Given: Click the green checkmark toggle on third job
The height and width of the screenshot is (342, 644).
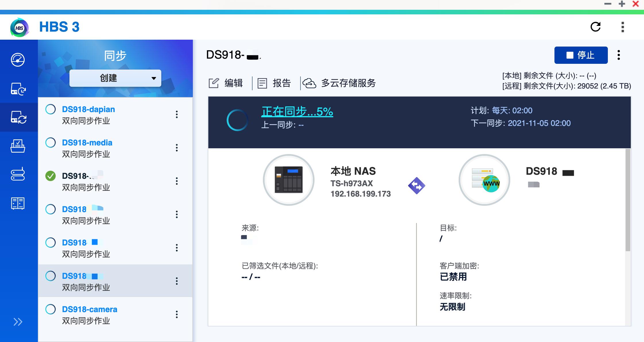Looking at the screenshot, I should tap(51, 176).
